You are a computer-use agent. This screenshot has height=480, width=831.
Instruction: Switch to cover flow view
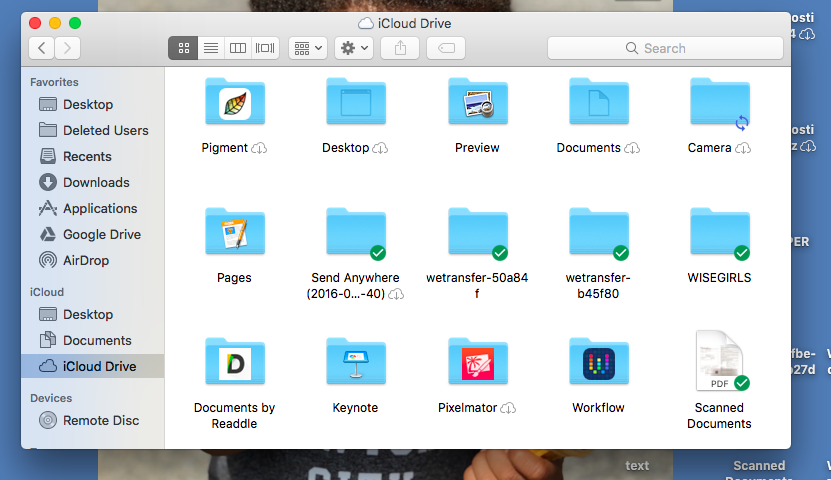point(265,48)
